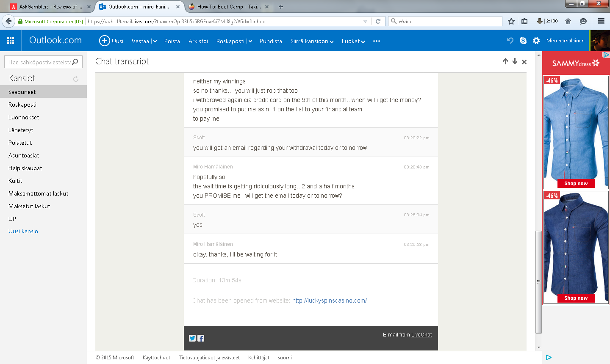Viewport: 610px width, 364px height.
Task: Refresh the Kansiot folder list
Action: [76, 79]
